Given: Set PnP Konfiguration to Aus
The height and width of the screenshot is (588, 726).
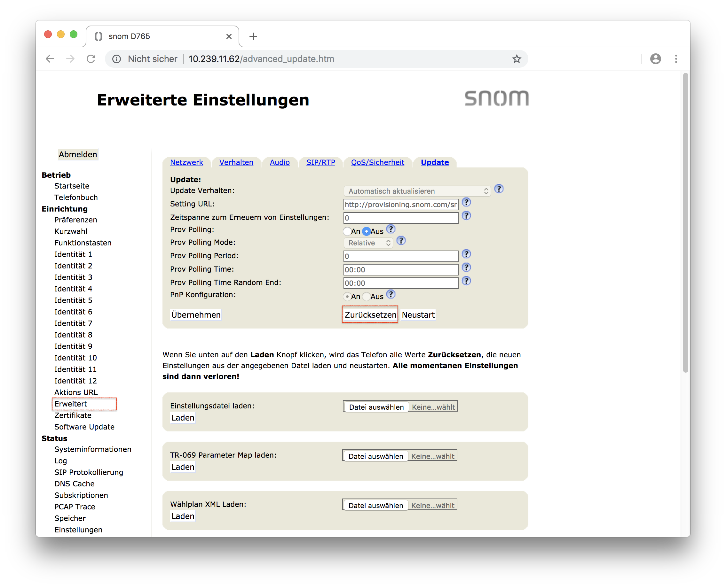Looking at the screenshot, I should click(x=367, y=297).
